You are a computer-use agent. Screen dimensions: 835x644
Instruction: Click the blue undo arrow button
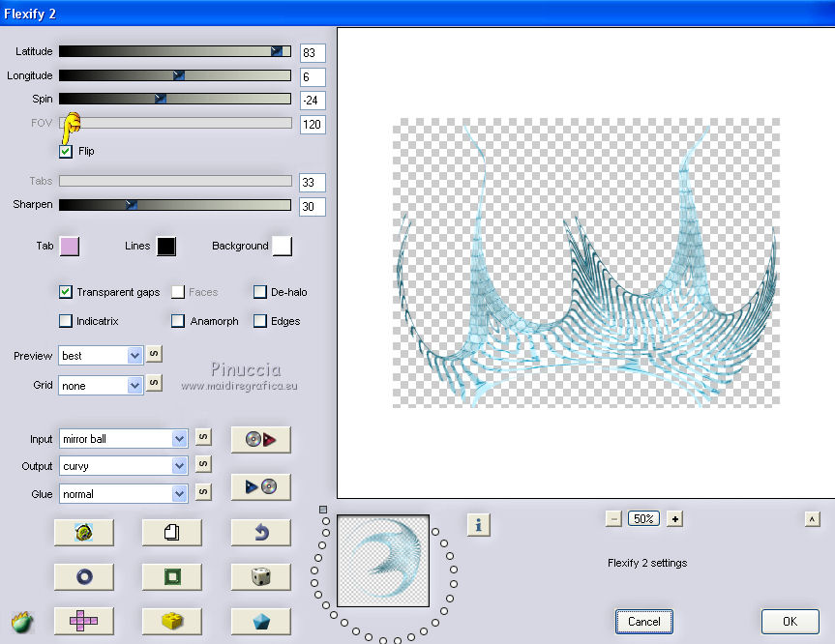[x=260, y=532]
